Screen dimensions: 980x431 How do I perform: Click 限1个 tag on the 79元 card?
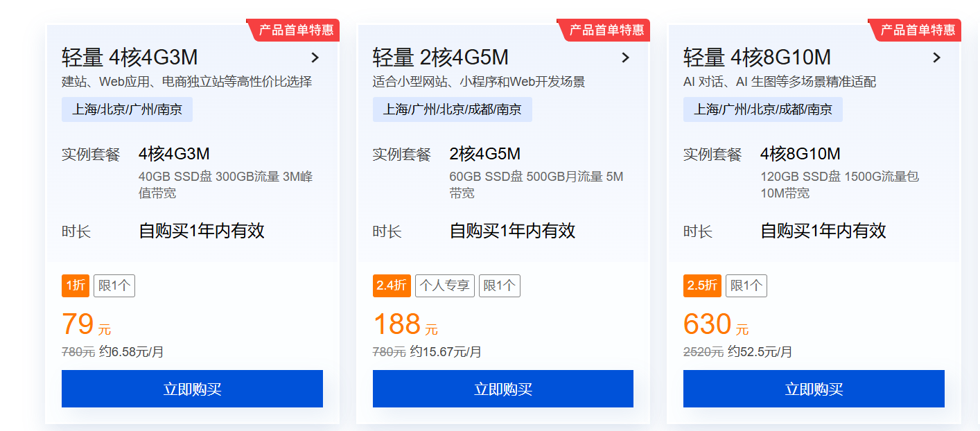[x=114, y=285]
